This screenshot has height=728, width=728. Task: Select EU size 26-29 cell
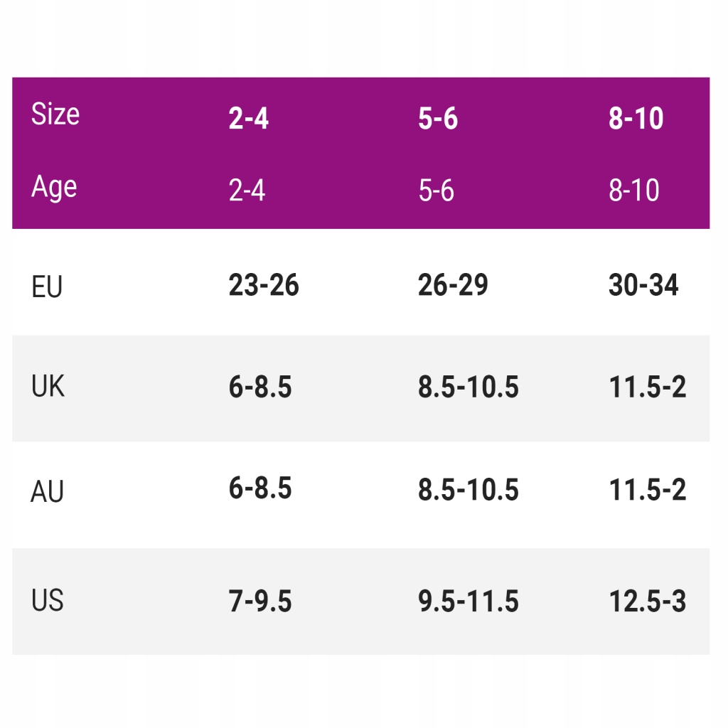pyautogui.click(x=454, y=285)
